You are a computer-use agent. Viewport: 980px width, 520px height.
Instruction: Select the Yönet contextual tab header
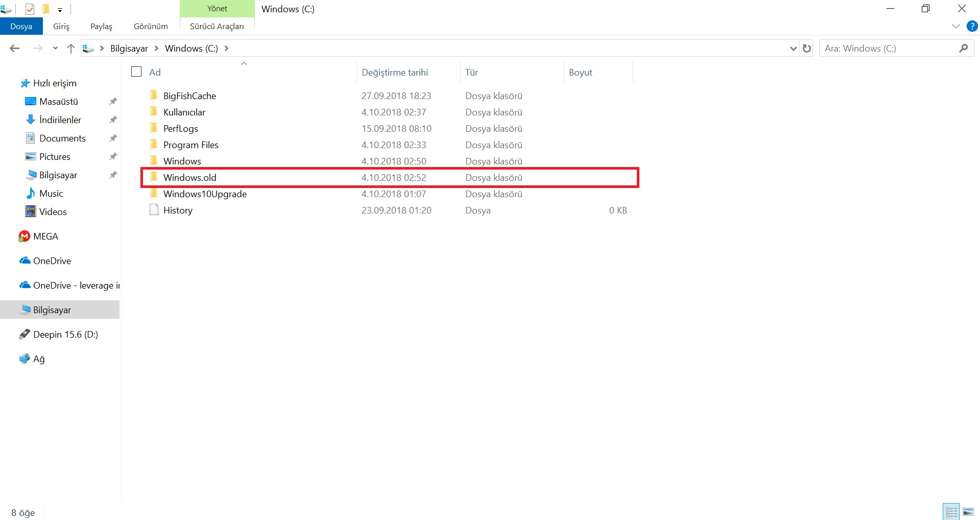click(x=217, y=9)
